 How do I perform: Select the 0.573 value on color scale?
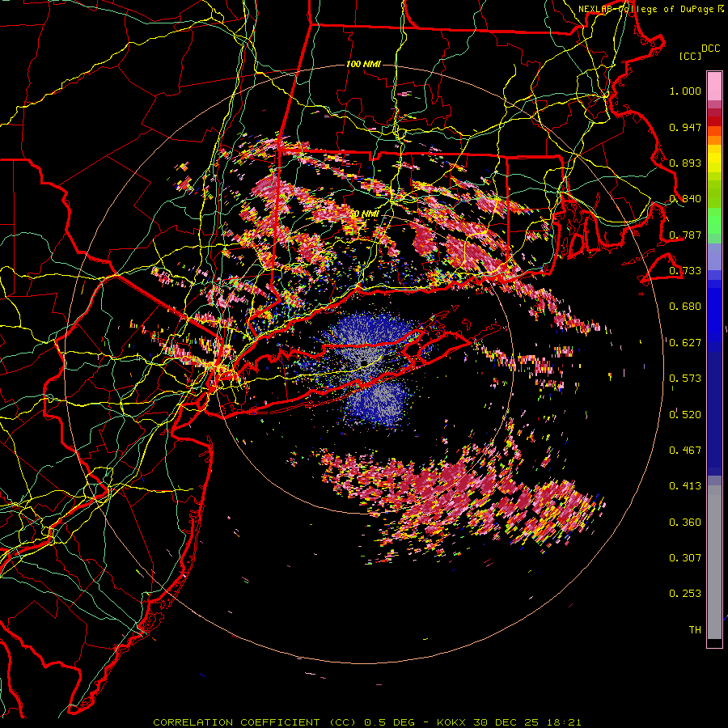coord(685,379)
